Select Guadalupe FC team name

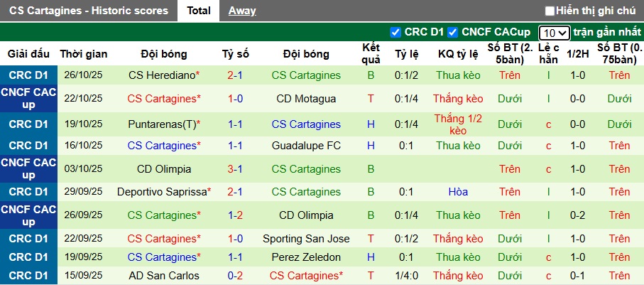coord(306,146)
